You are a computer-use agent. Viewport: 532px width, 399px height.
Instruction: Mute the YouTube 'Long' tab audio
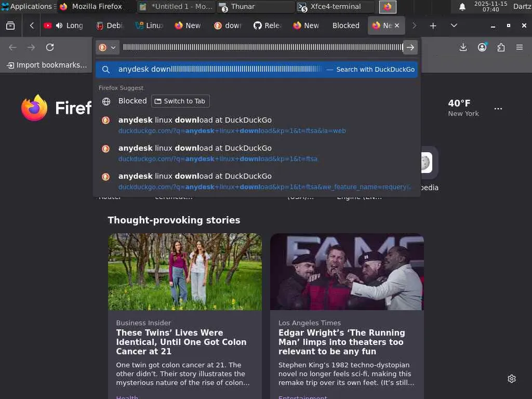[59, 25]
